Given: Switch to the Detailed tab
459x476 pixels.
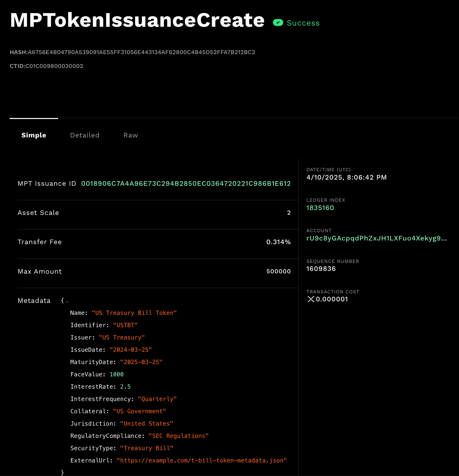Looking at the screenshot, I should [x=84, y=135].
